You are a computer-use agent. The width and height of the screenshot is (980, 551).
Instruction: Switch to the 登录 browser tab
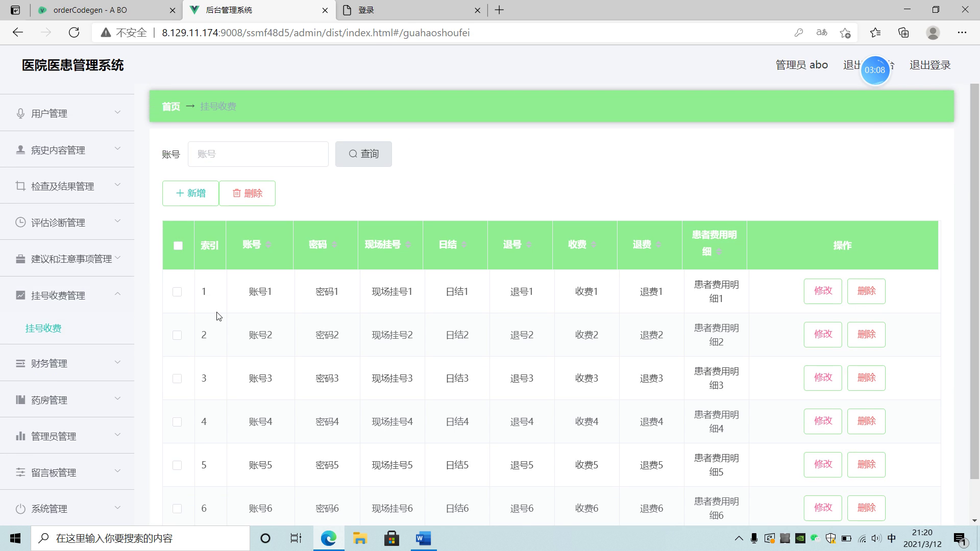[411, 10]
